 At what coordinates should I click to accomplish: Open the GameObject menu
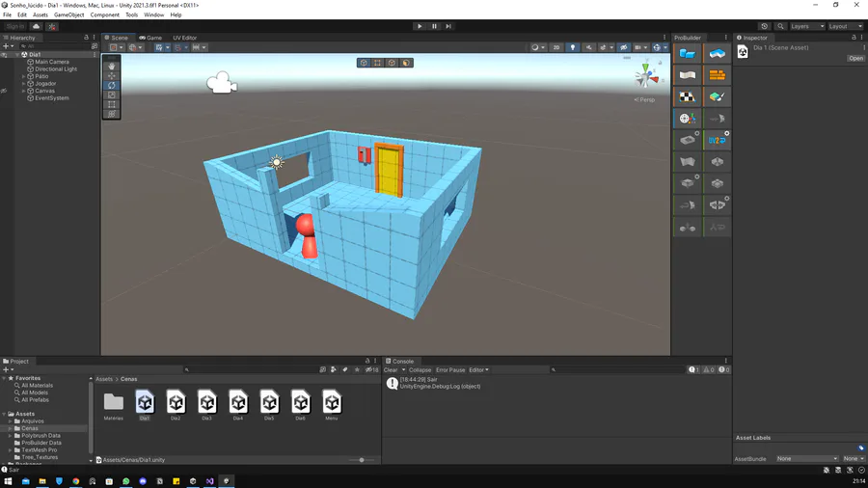[x=68, y=14]
